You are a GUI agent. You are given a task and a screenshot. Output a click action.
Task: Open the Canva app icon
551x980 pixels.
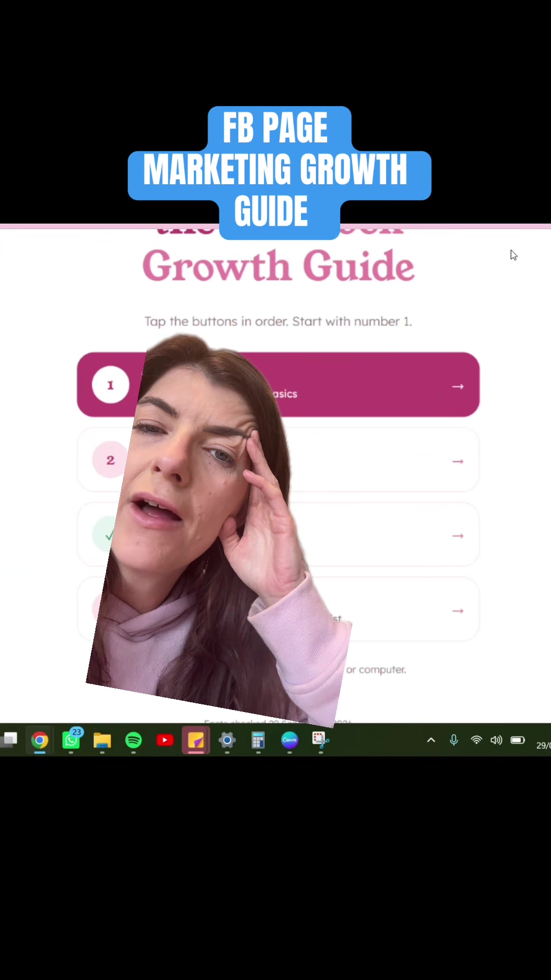289,740
